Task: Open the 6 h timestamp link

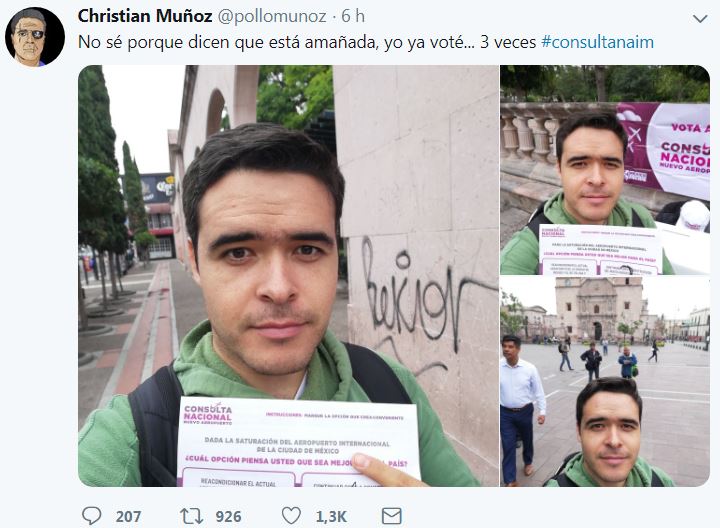Action: pos(353,16)
